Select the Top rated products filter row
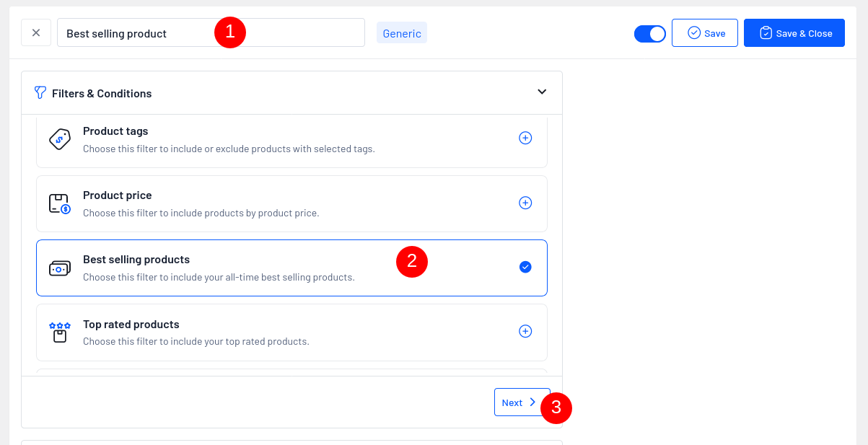 pos(289,332)
